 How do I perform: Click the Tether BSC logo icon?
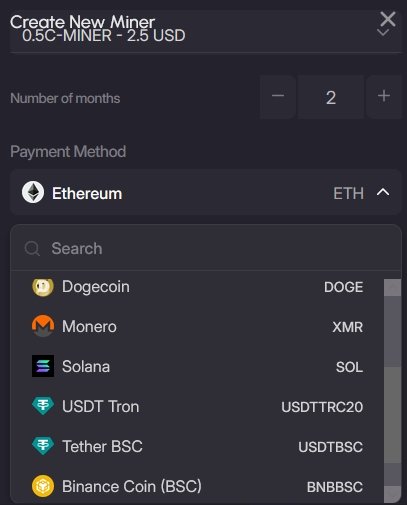click(43, 446)
